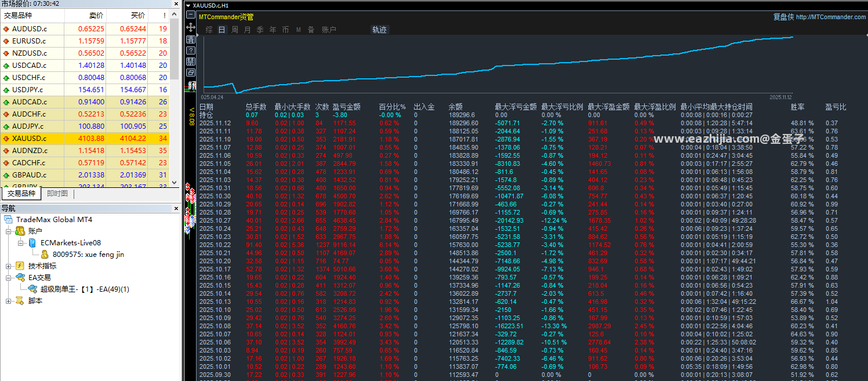Select the XAUUSD.c row in market watch
The width and height of the screenshot is (868, 381).
pos(85,139)
